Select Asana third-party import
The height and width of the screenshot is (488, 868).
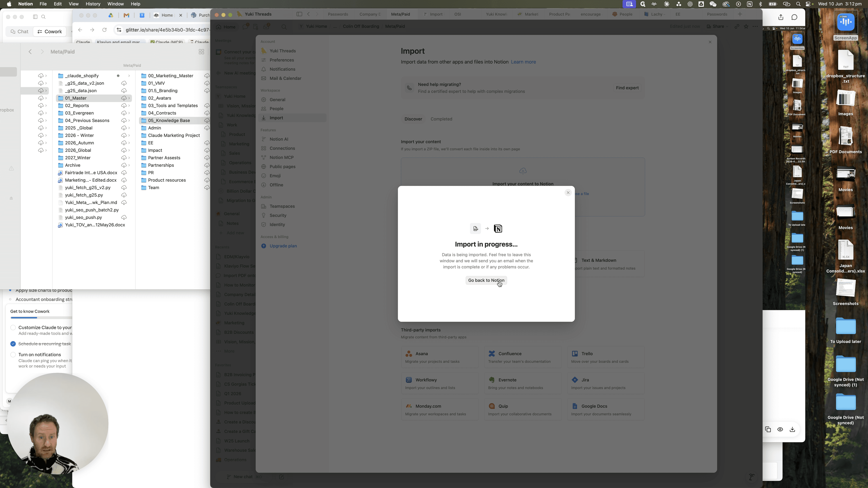coord(439,357)
